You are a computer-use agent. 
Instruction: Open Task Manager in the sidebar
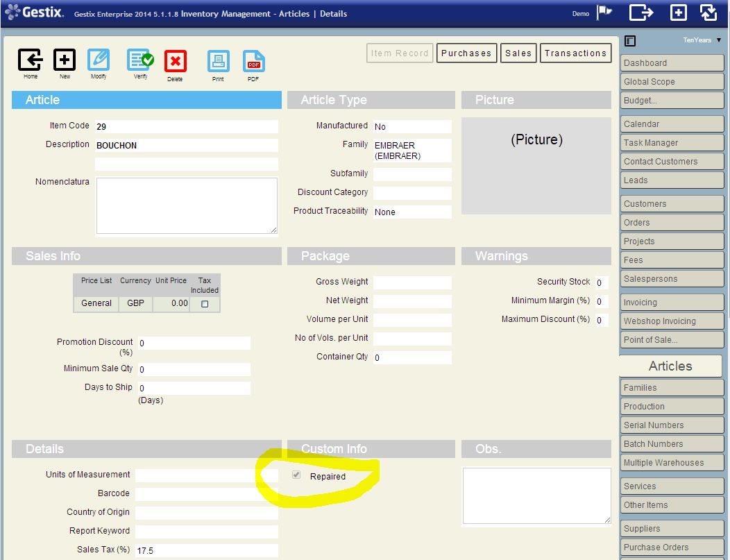(x=672, y=142)
